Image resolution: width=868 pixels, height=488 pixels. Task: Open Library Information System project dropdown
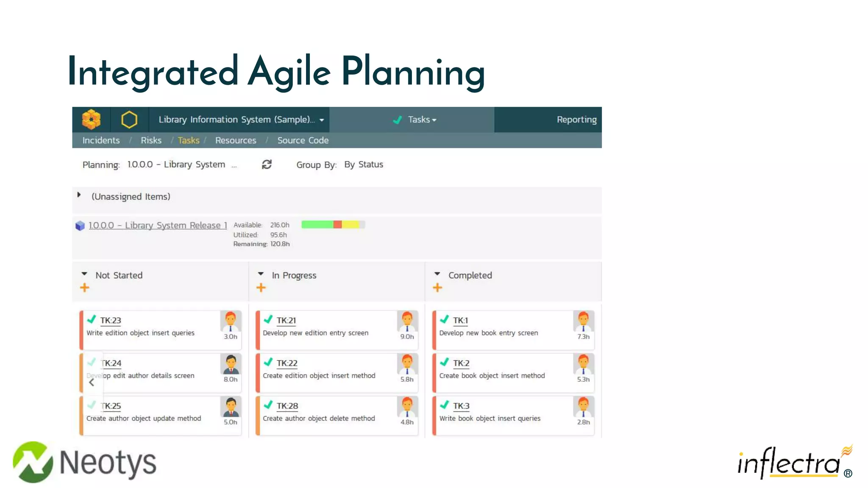coord(241,120)
